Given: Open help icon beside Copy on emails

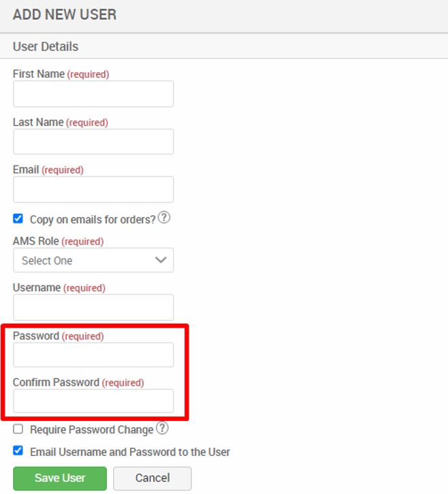Looking at the screenshot, I should (163, 217).
